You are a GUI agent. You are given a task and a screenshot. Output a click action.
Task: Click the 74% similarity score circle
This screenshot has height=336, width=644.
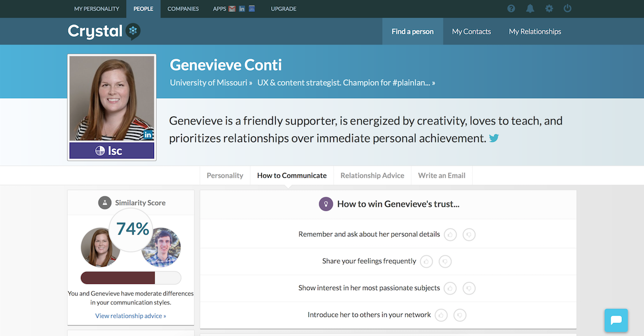131,229
